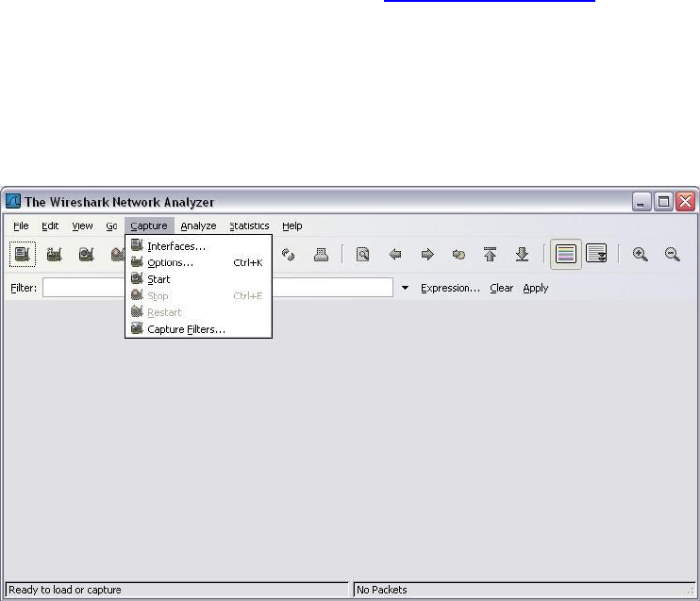This screenshot has height=601, width=700.
Task: Open the Statistics menu
Action: point(250,225)
